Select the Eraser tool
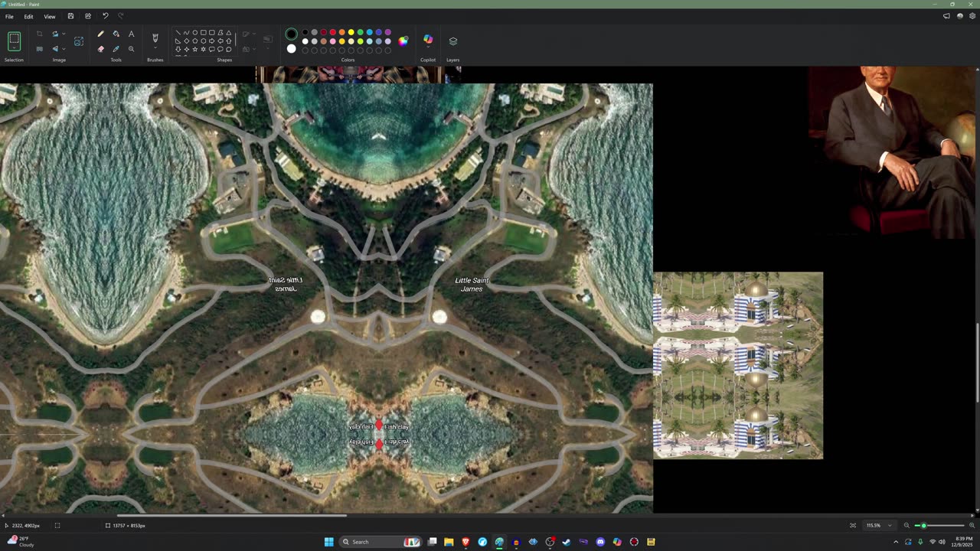The height and width of the screenshot is (551, 980). click(x=100, y=49)
